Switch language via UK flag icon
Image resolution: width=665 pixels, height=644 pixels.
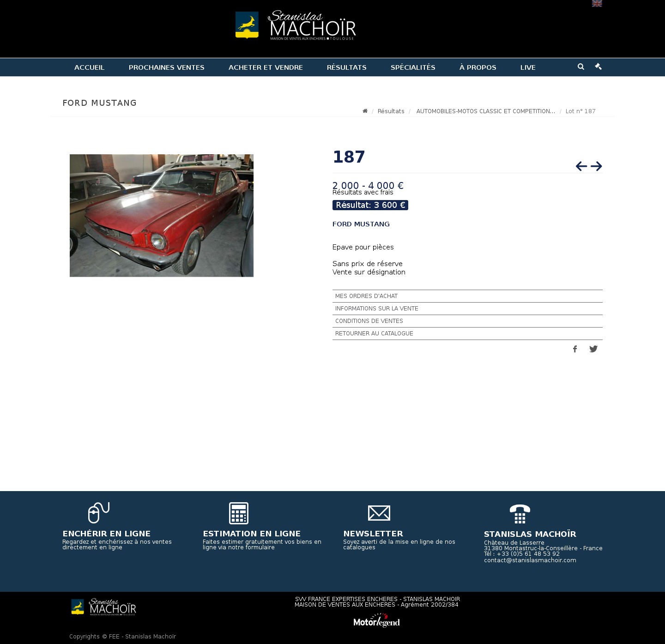597,4
